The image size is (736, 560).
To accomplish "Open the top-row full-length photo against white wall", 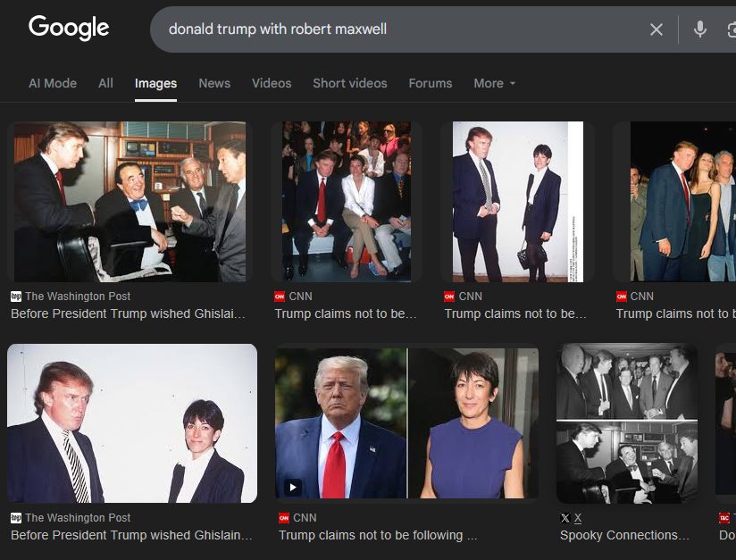I will pos(518,202).
